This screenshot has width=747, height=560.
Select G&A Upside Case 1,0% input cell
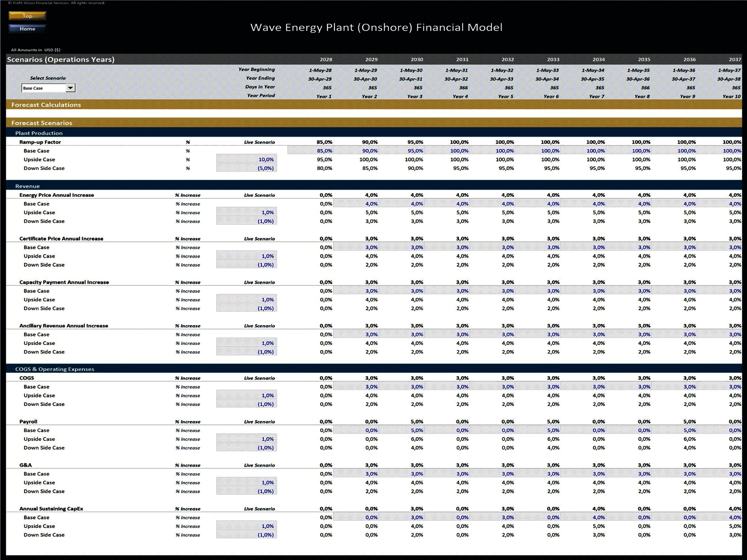(247, 482)
